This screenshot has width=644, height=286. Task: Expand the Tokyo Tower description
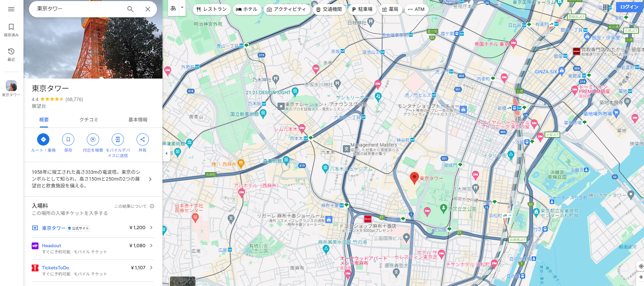coord(150,179)
